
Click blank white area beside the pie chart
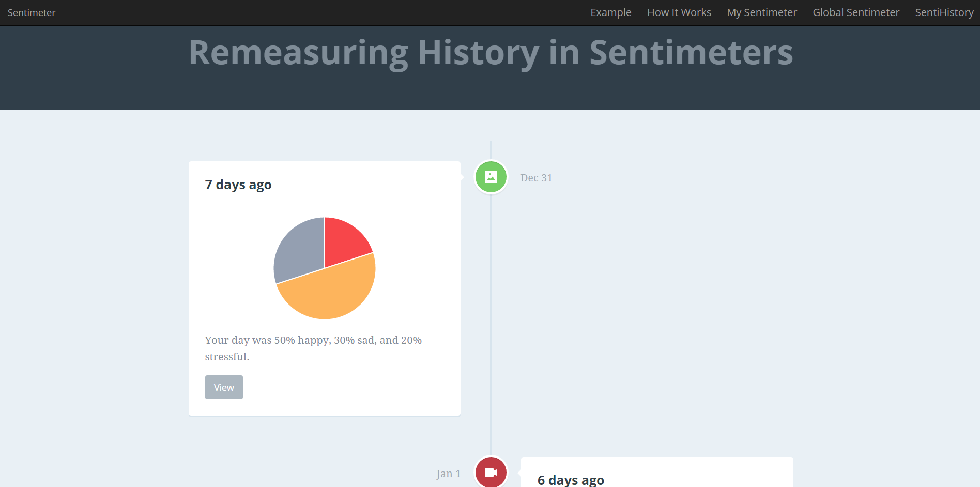tap(414, 269)
